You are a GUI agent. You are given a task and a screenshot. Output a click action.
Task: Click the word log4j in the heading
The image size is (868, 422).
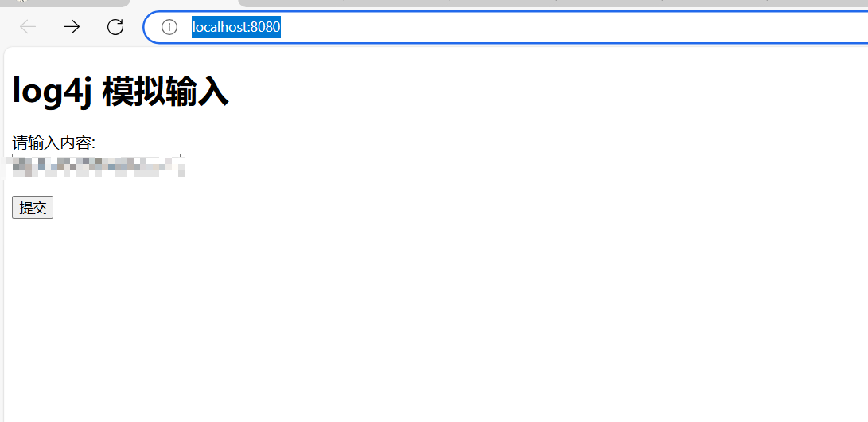click(x=52, y=92)
